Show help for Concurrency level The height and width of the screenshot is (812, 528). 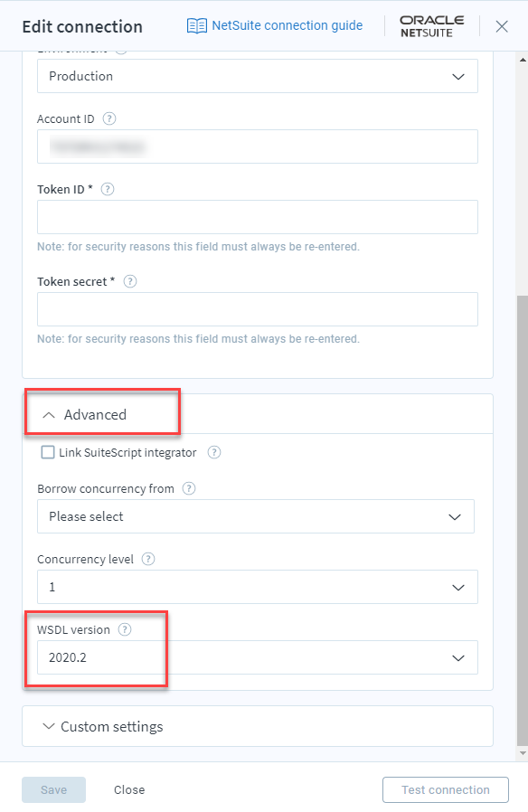pyautogui.click(x=148, y=559)
